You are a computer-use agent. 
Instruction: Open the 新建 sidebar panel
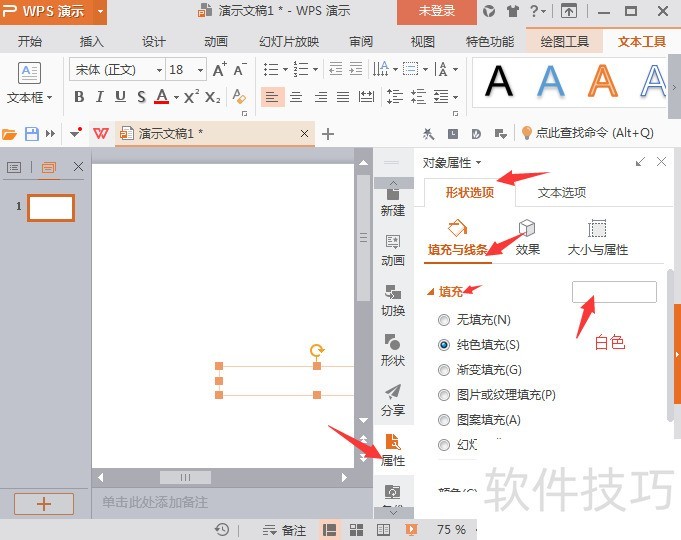[x=393, y=201]
